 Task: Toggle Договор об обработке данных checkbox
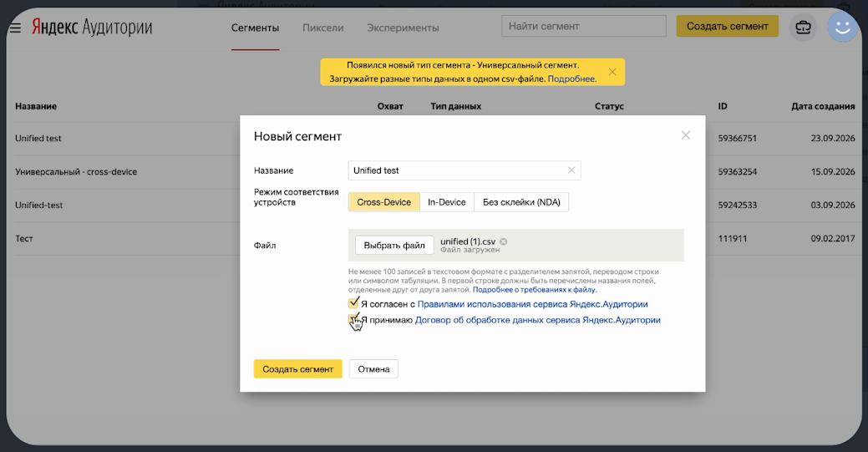coord(353,320)
